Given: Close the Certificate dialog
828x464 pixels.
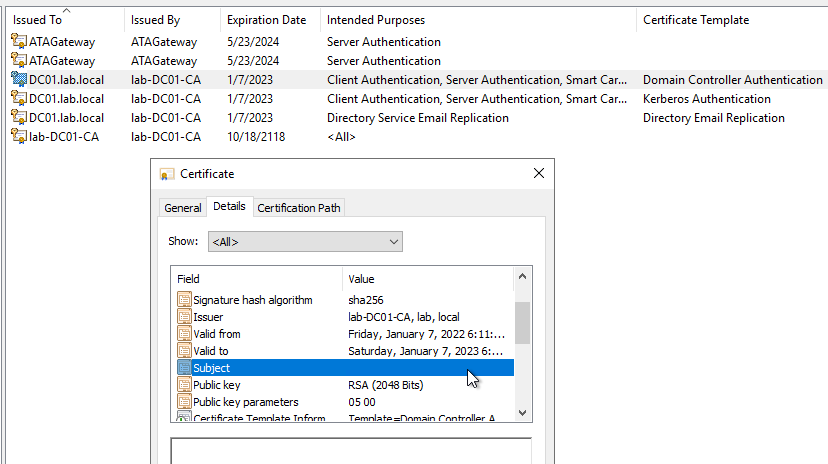Looking at the screenshot, I should 539,173.
